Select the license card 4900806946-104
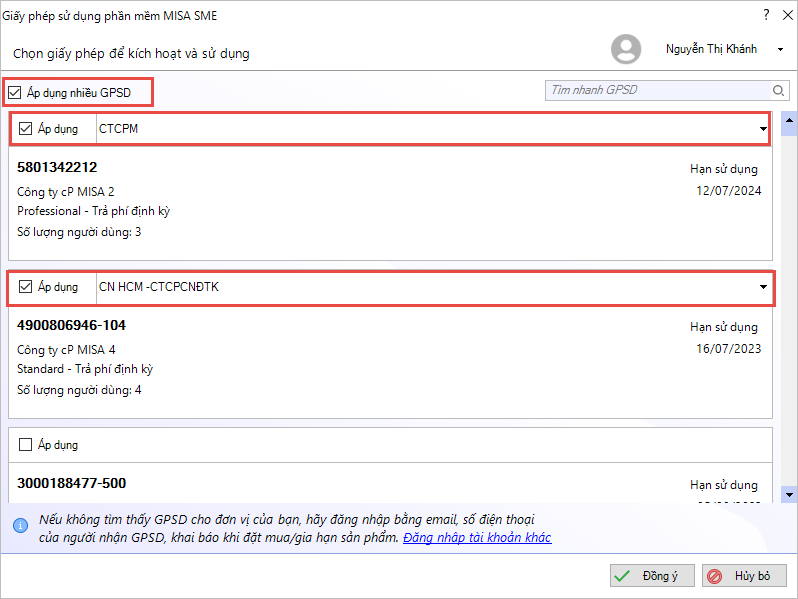 point(390,358)
